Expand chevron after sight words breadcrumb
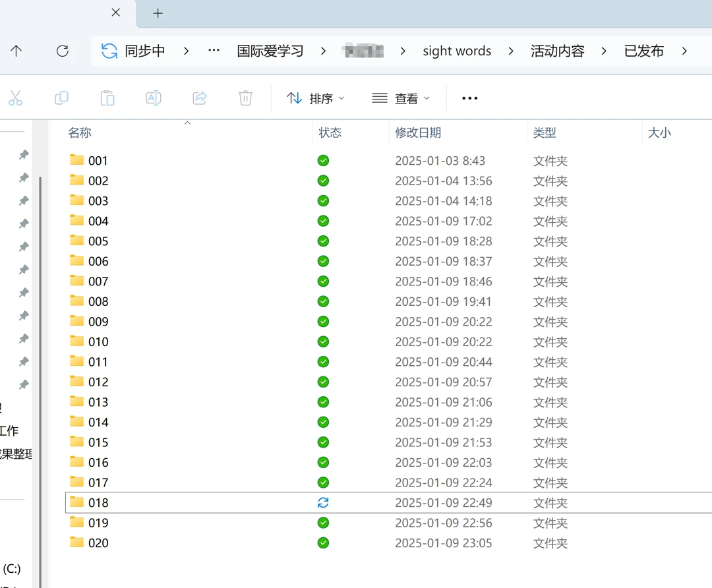Screen dimensions: 712x588 511,51
